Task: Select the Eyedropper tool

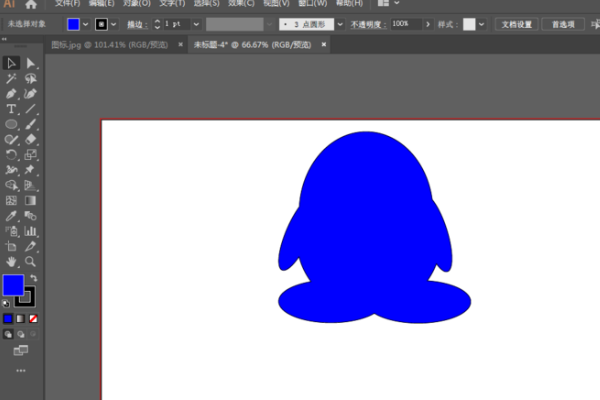Action: click(x=11, y=215)
